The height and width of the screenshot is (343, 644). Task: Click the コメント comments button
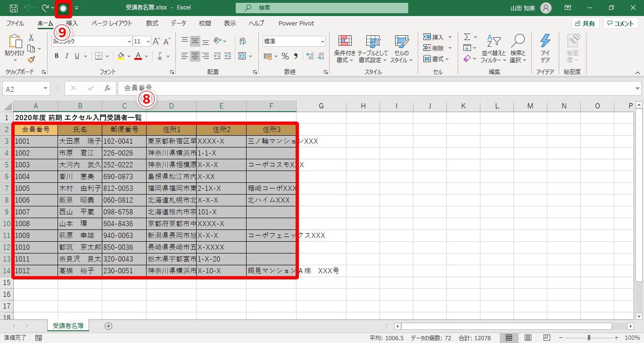[x=620, y=23]
